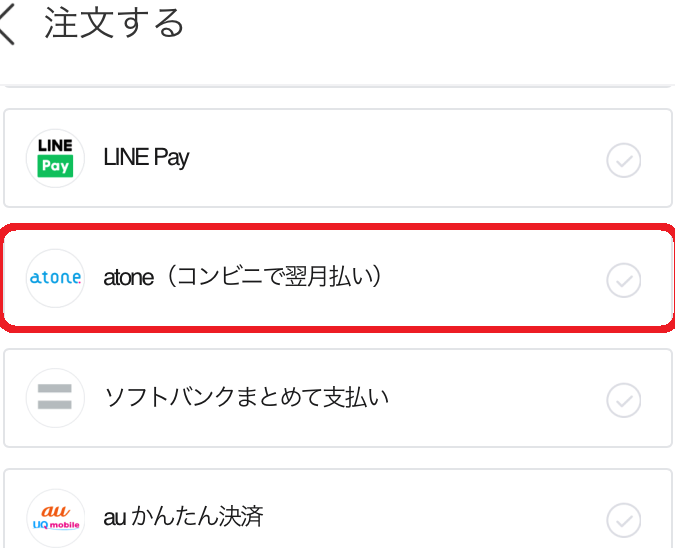Click the gray SoftBank stripes logo
Image resolution: width=675 pixels, height=548 pixels.
coord(55,398)
